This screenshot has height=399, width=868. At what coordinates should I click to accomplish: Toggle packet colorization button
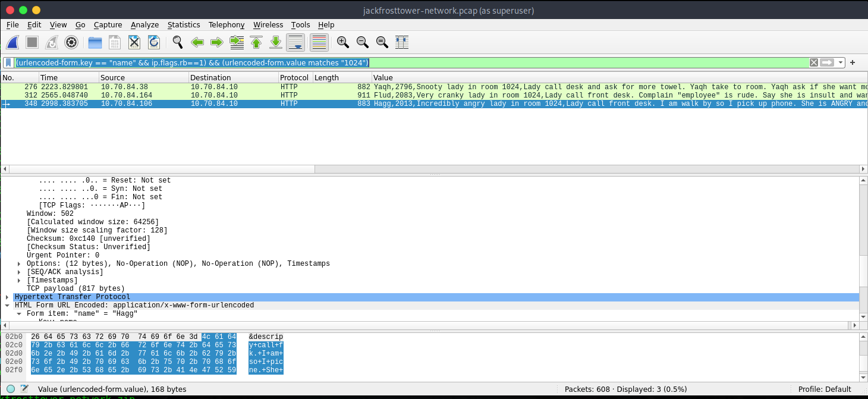tap(319, 42)
